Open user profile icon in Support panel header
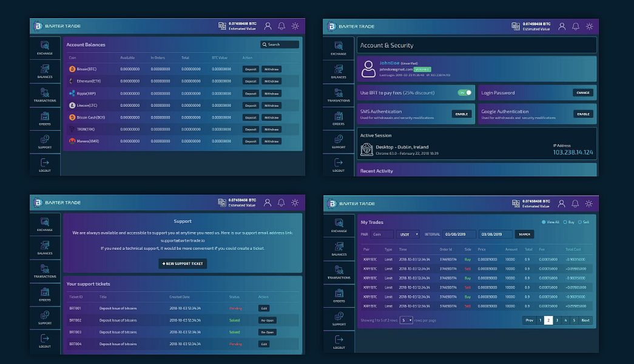 coord(268,203)
